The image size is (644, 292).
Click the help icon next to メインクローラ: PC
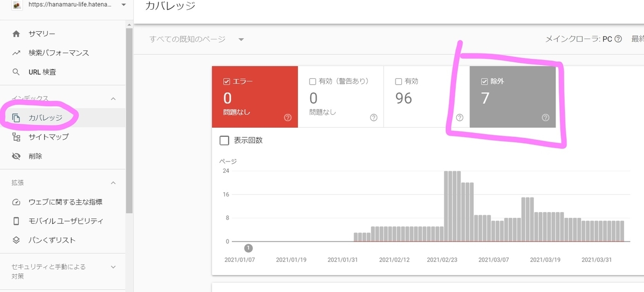(618, 39)
